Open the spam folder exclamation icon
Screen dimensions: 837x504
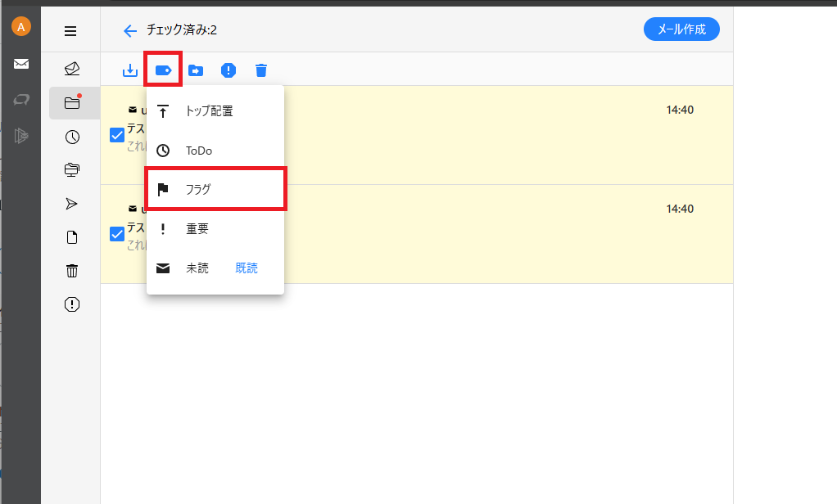(72, 304)
